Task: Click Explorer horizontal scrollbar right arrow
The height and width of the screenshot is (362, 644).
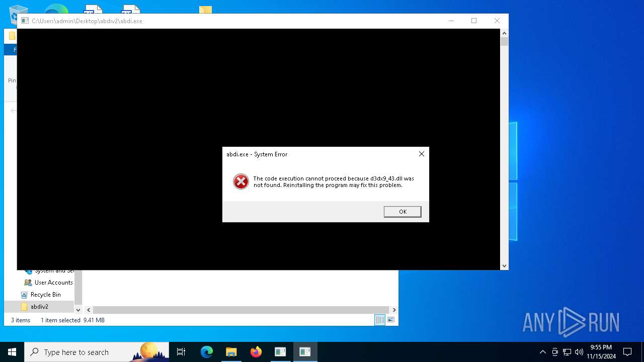Action: (394, 310)
